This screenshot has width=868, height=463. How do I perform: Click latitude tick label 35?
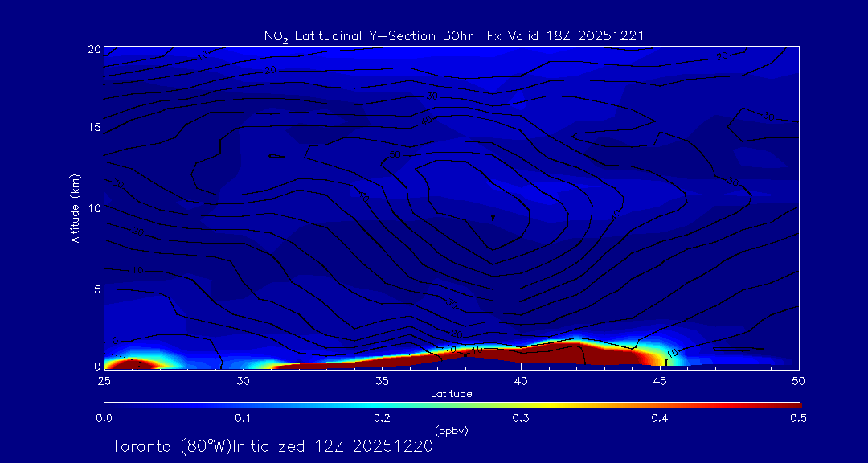pyautogui.click(x=383, y=380)
